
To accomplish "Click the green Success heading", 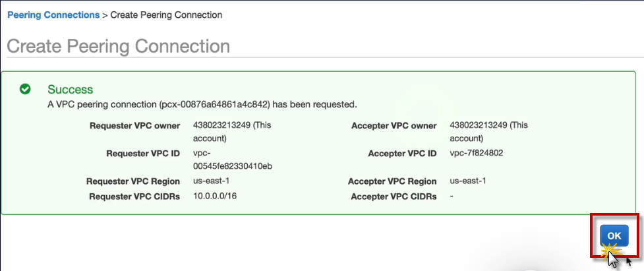I will tap(70, 89).
